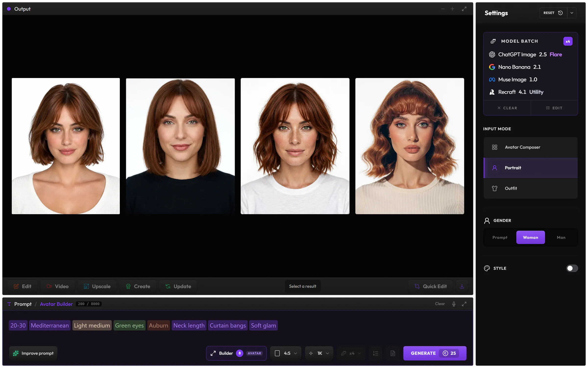Select the Woman gender option
Screen dimensions: 588x368
530,237
